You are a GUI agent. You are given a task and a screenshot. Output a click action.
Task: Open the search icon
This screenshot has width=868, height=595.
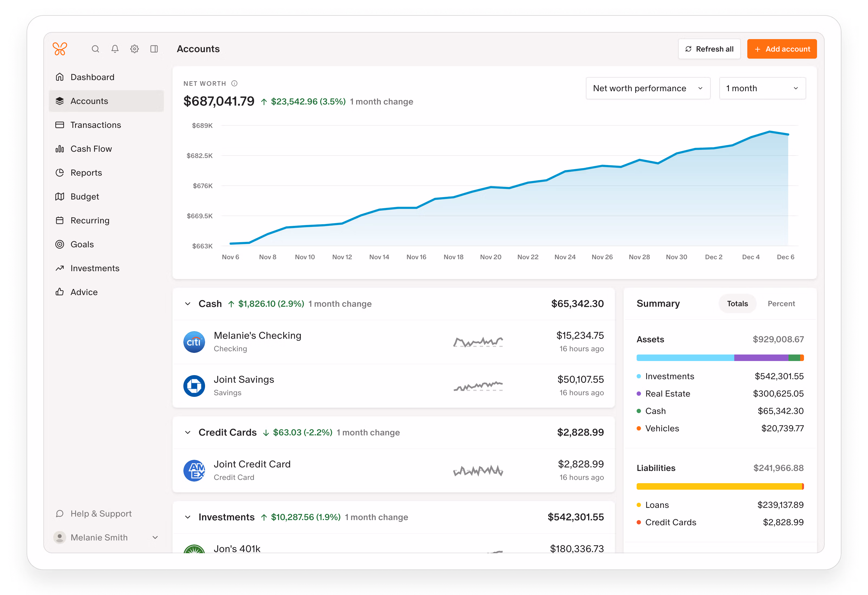click(x=95, y=49)
